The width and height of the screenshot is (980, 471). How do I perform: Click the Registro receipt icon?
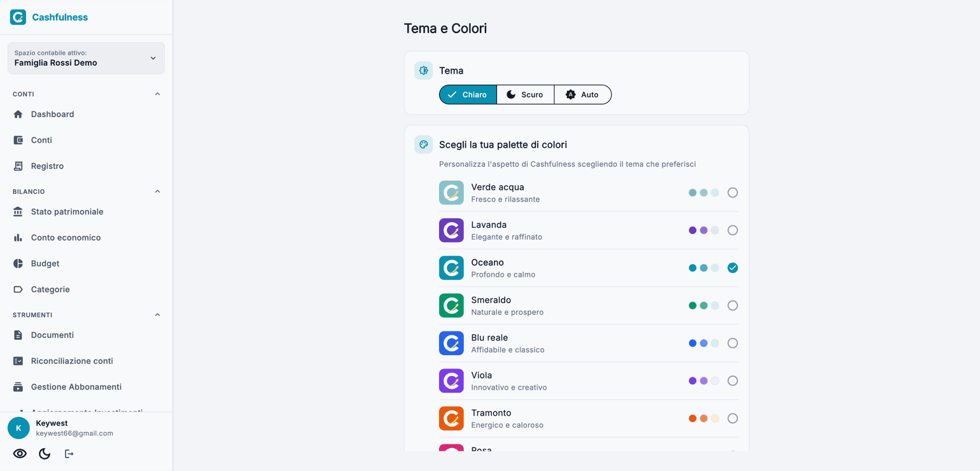point(18,166)
